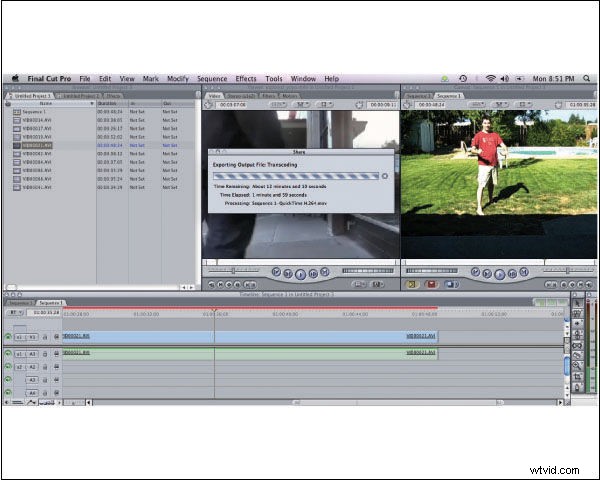This screenshot has height=480, width=600.
Task: Go to previous edit in Canvas transport
Action: (475, 272)
